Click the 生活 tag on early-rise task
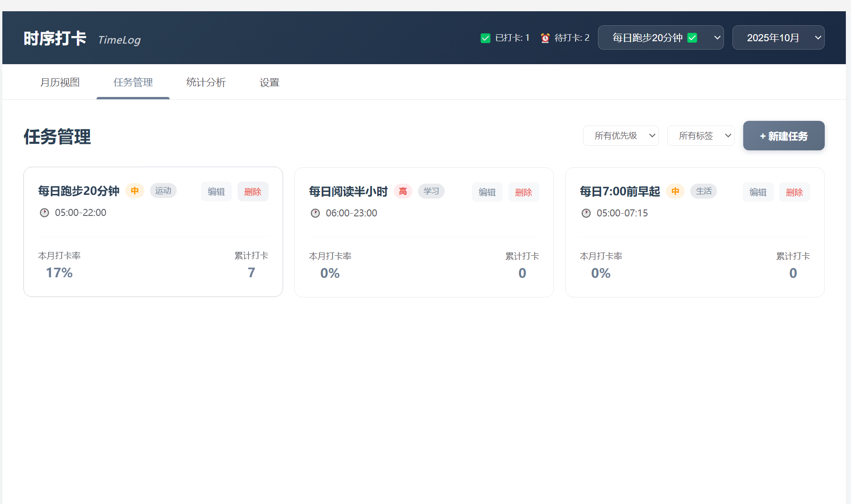The height and width of the screenshot is (504, 851). click(703, 191)
